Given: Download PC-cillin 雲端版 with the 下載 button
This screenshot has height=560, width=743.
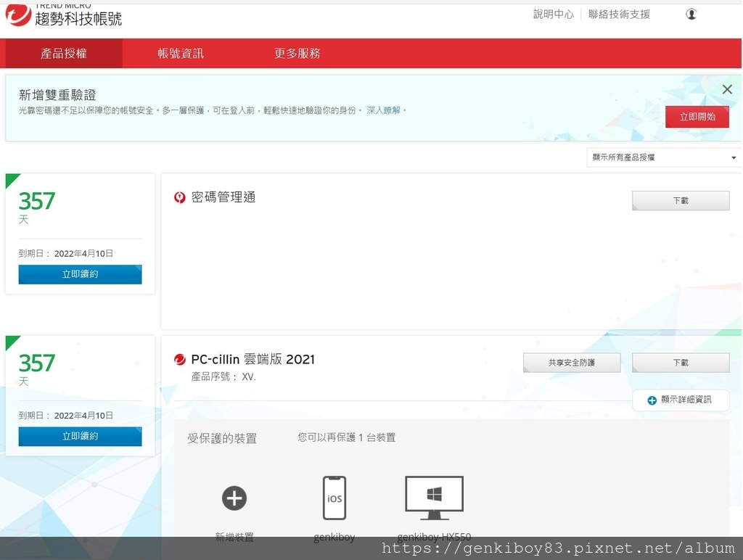Looking at the screenshot, I should [x=681, y=363].
